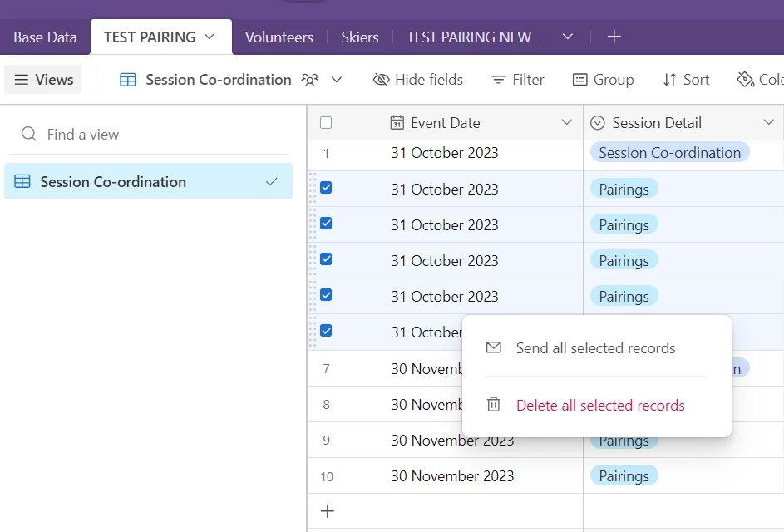Switch to the Volunteers tab
The image size is (784, 532).
(279, 37)
